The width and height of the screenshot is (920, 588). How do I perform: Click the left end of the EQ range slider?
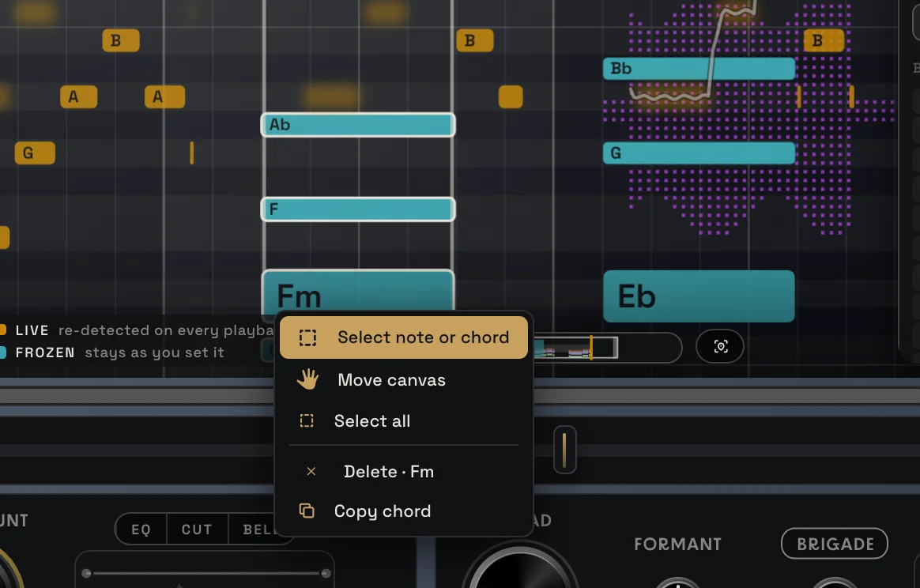coord(87,573)
